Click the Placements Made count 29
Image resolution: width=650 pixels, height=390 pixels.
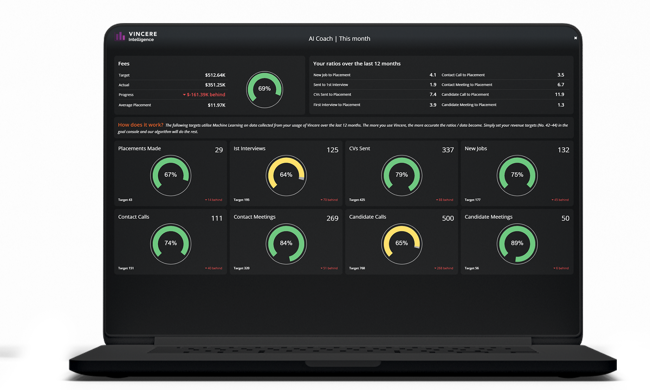point(219,150)
